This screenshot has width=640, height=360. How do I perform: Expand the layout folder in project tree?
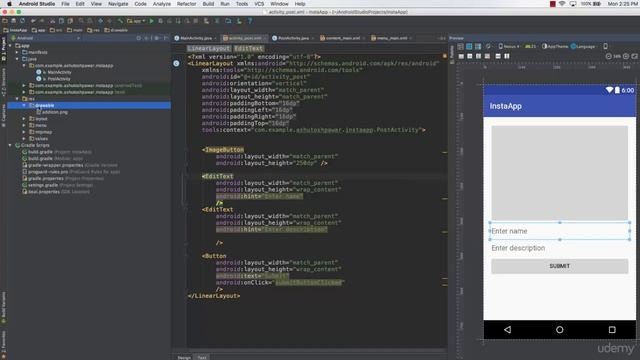24,119
